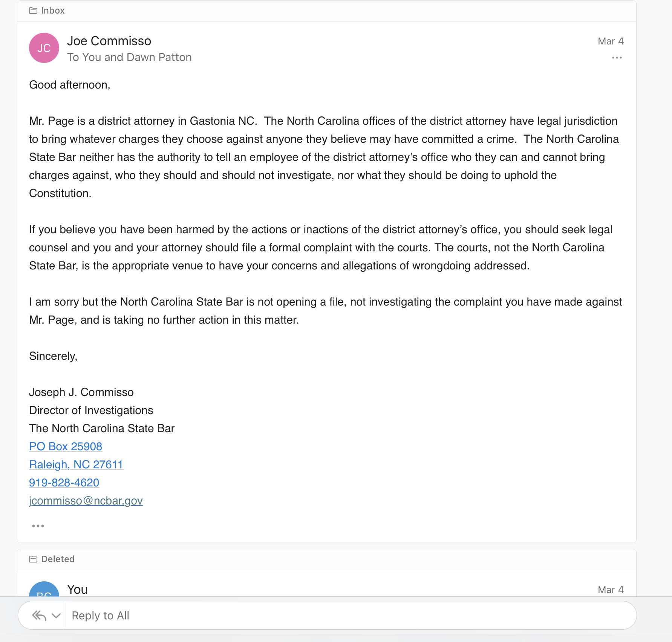
Task: Open the PO Box 25908 link
Action: click(x=66, y=446)
